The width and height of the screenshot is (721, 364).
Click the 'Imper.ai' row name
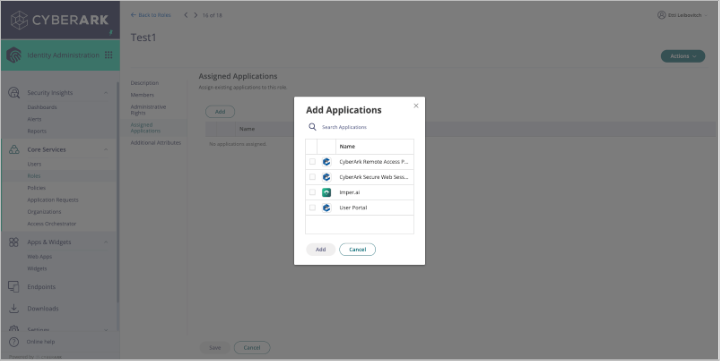(349, 193)
